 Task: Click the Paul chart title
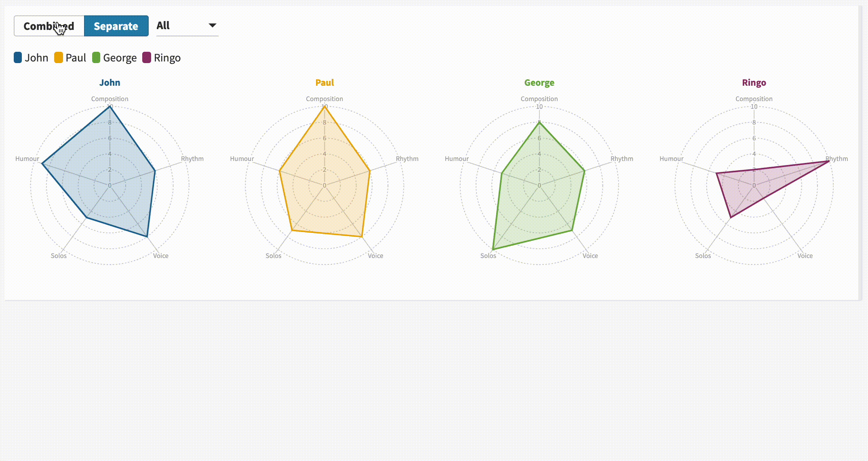pos(324,82)
